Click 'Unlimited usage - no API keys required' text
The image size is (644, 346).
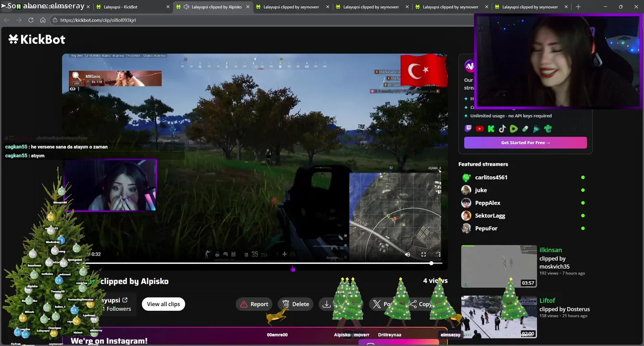click(511, 116)
